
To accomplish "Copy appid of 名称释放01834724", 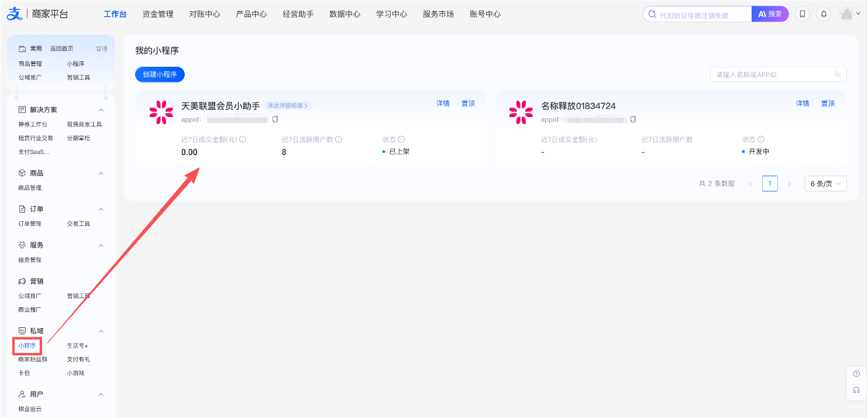I will tap(633, 119).
